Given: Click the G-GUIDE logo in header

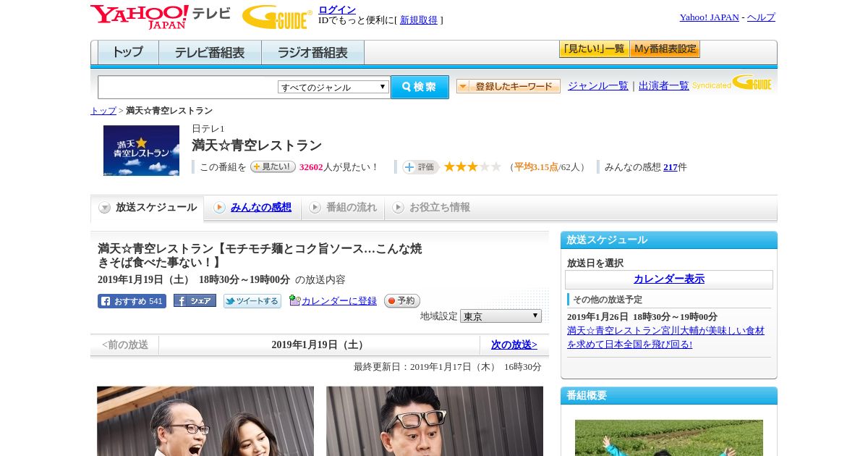Looking at the screenshot, I should (277, 17).
